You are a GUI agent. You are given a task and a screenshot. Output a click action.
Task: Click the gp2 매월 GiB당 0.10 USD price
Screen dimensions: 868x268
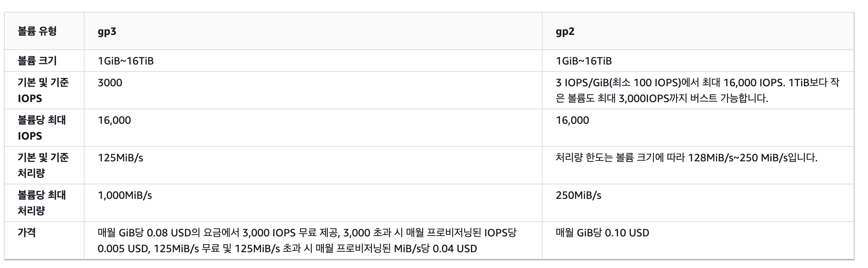click(602, 232)
